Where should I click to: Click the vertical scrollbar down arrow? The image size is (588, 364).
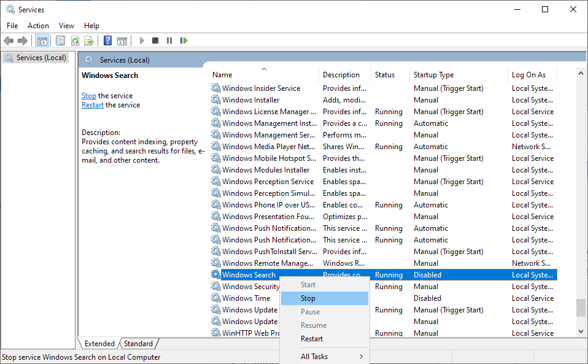coord(581,331)
